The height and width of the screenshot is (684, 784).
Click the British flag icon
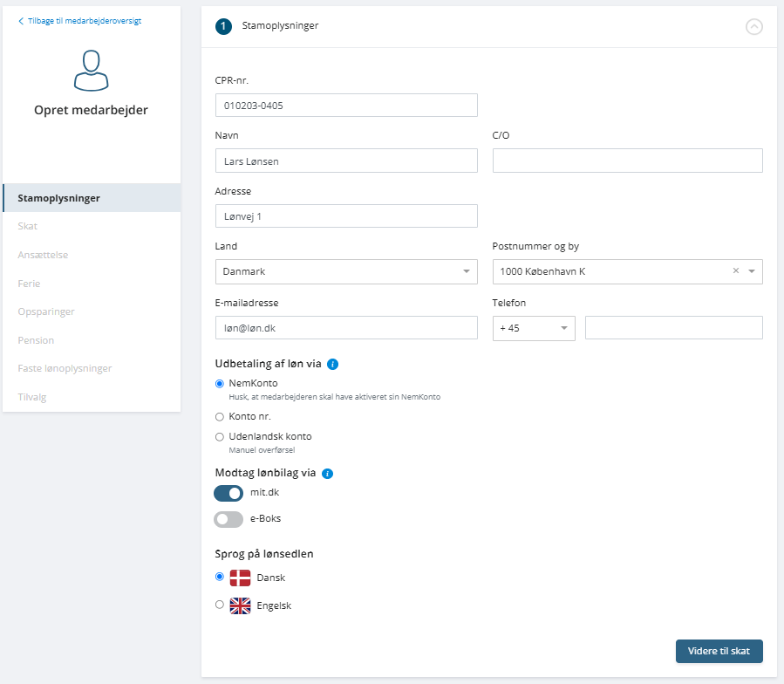coord(240,605)
